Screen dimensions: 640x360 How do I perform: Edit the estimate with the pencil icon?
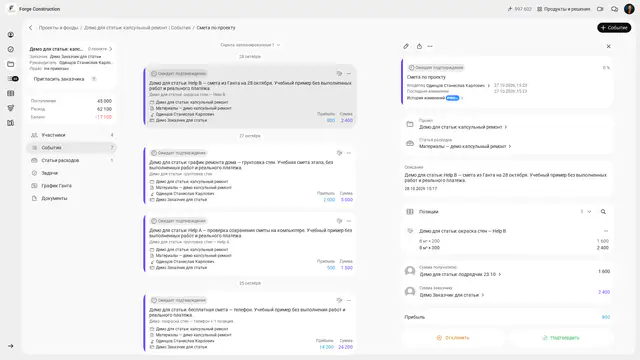point(406,47)
